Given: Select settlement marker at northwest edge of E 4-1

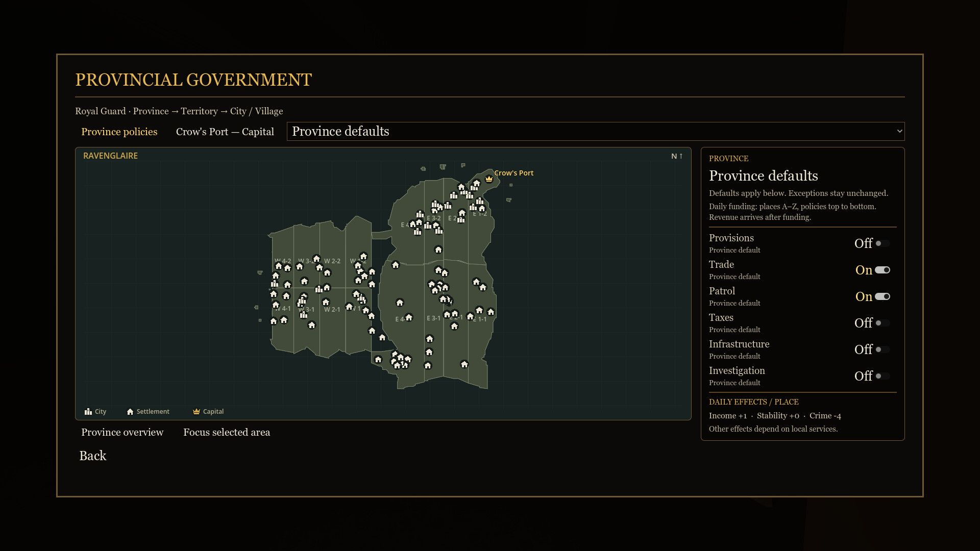Looking at the screenshot, I should [x=396, y=265].
